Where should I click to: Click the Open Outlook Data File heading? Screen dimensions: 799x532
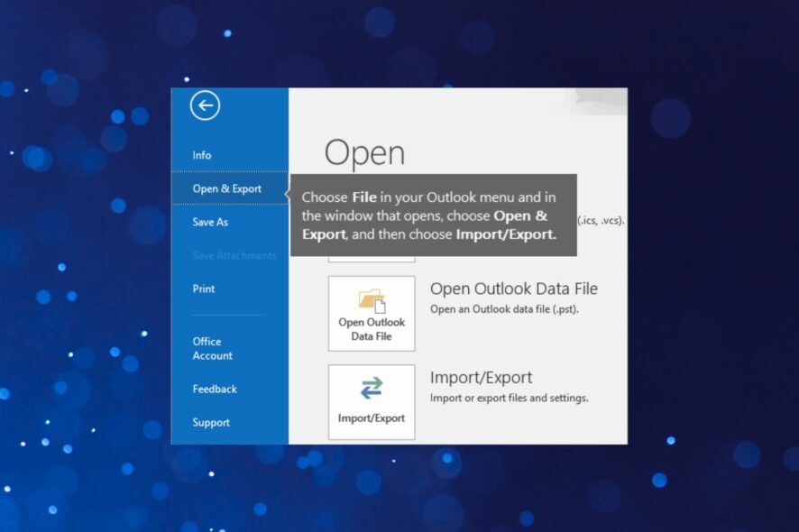coord(514,289)
